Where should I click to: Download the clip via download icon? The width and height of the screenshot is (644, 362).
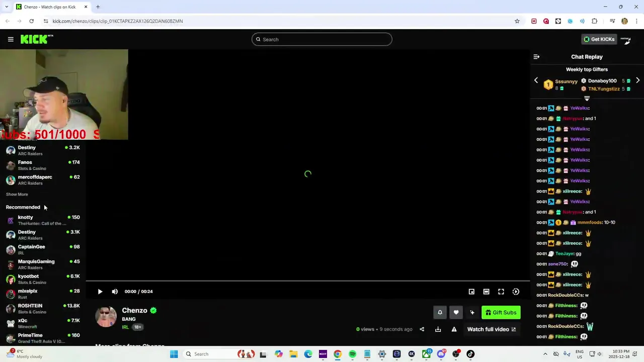coord(438,329)
